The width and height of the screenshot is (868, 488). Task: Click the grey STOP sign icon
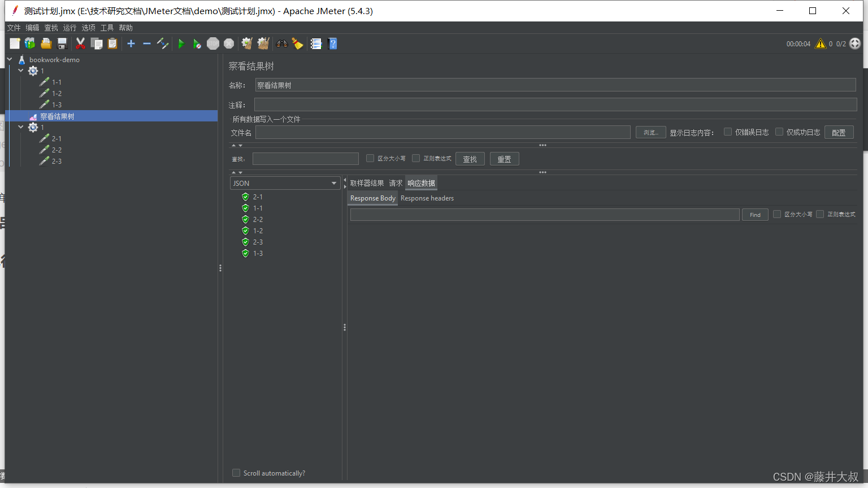(x=213, y=43)
